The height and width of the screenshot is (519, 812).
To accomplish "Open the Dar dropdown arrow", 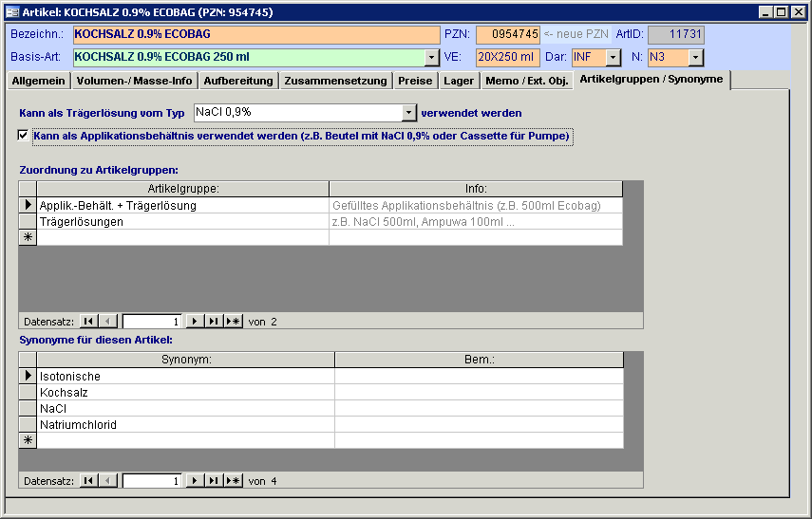I will click(x=614, y=58).
